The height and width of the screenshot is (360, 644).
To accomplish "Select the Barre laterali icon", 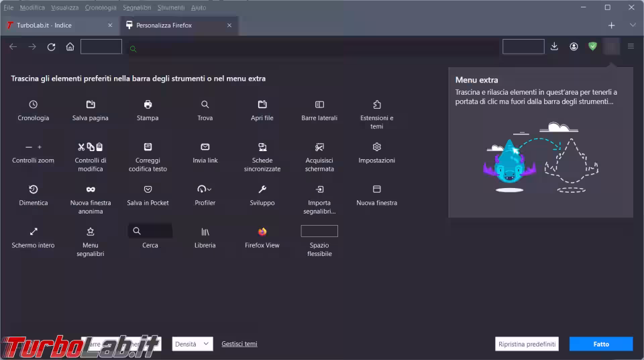I will [x=319, y=105].
